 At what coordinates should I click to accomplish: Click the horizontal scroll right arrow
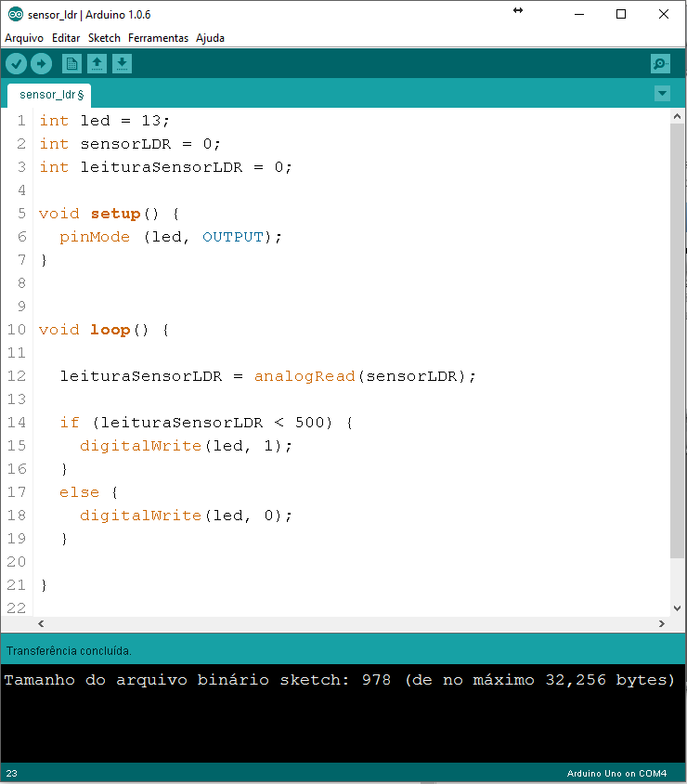coord(662,623)
